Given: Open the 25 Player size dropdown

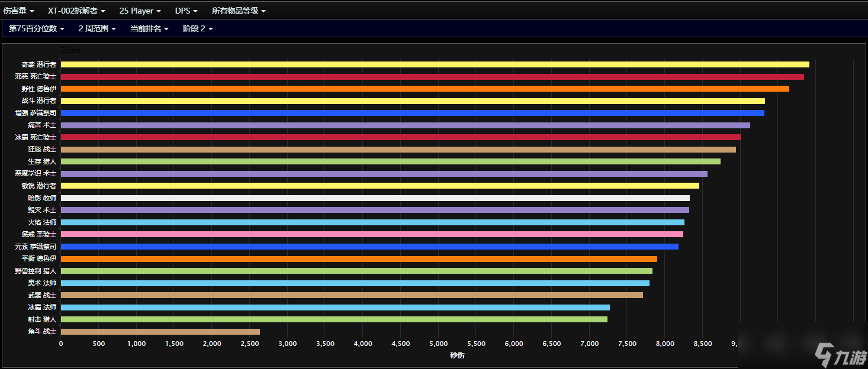Looking at the screenshot, I should tap(140, 11).
